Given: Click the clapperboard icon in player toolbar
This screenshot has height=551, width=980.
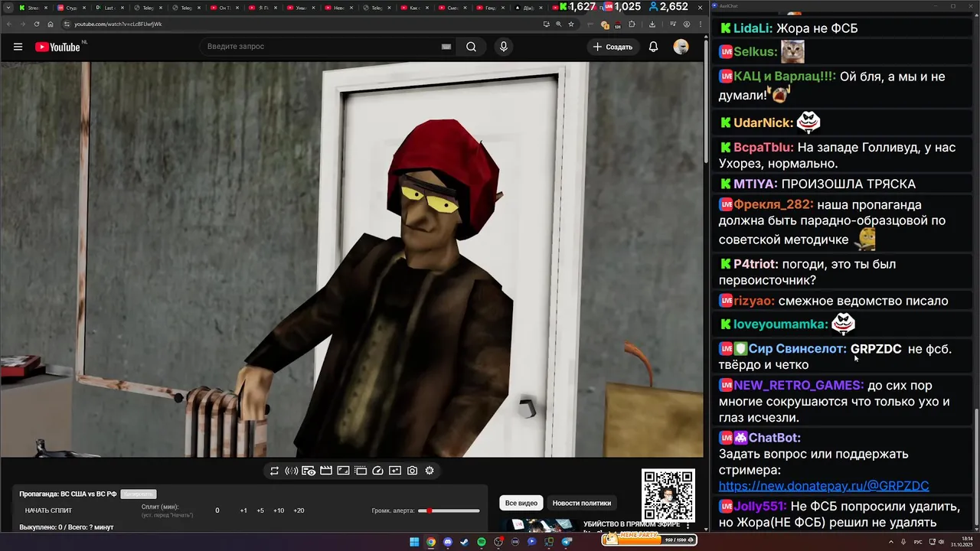Looking at the screenshot, I should point(326,471).
